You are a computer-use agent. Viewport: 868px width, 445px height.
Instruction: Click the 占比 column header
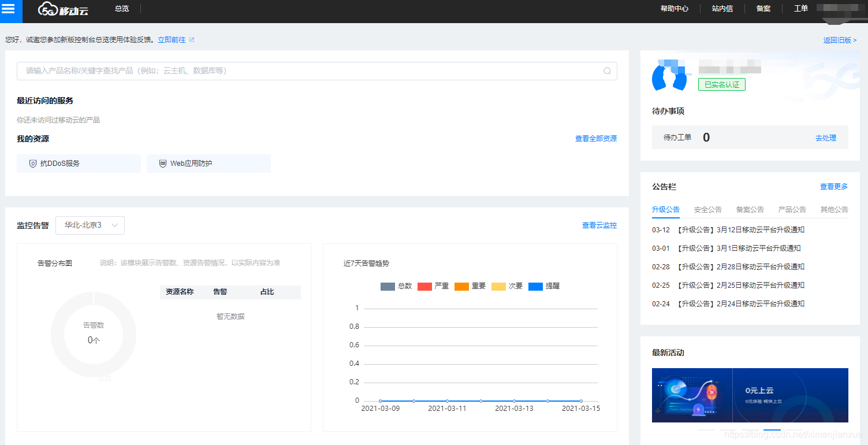coord(267,292)
